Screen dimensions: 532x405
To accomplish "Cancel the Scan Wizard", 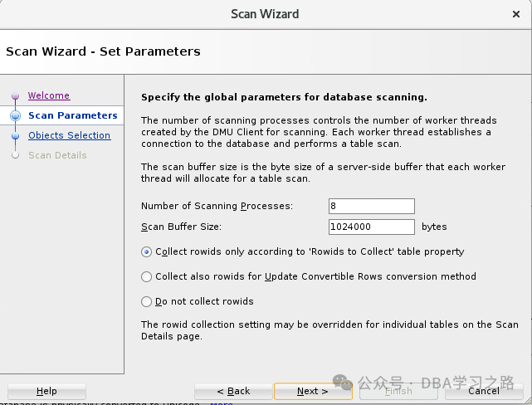I will pos(484,391).
